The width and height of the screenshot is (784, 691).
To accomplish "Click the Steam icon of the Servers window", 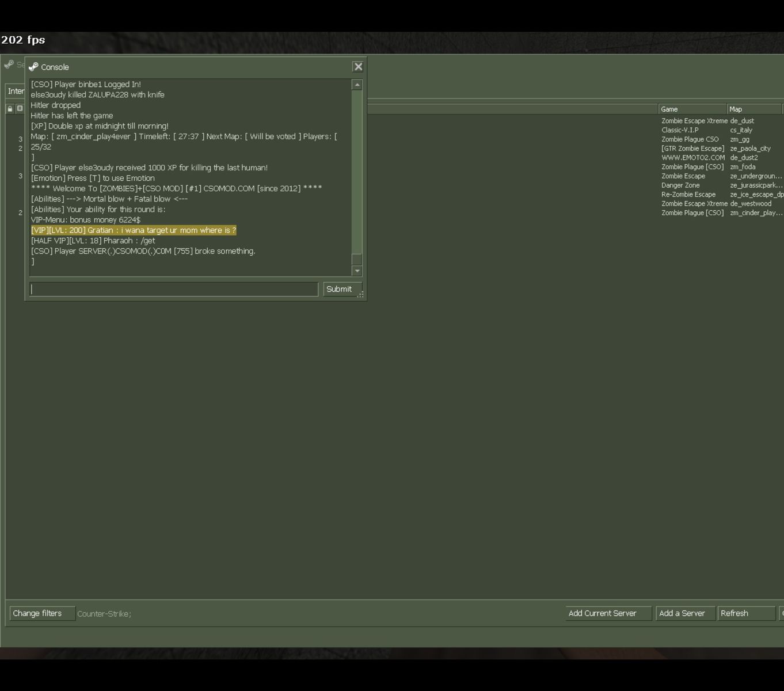I will [x=9, y=64].
